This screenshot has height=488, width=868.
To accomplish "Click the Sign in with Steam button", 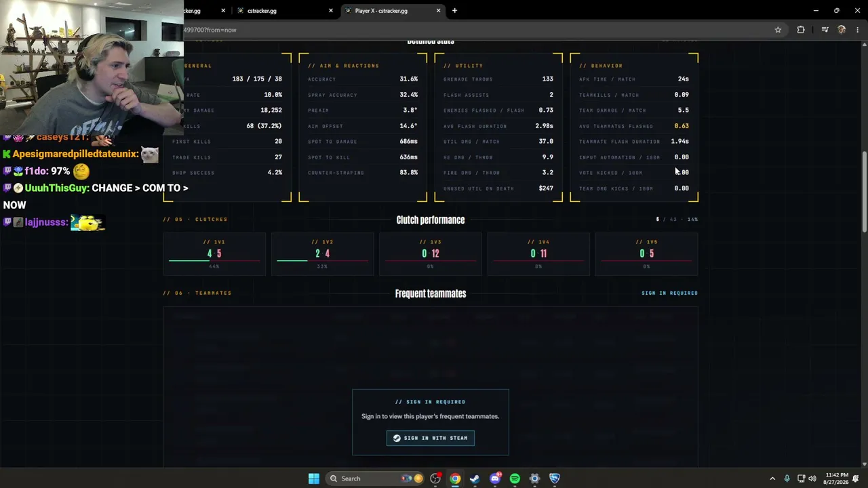I will [431, 438].
